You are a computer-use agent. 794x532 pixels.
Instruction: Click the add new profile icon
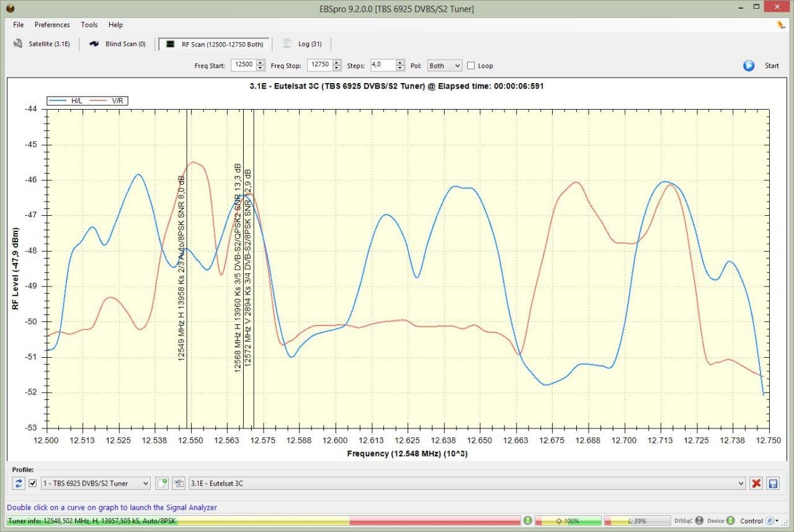[x=162, y=483]
